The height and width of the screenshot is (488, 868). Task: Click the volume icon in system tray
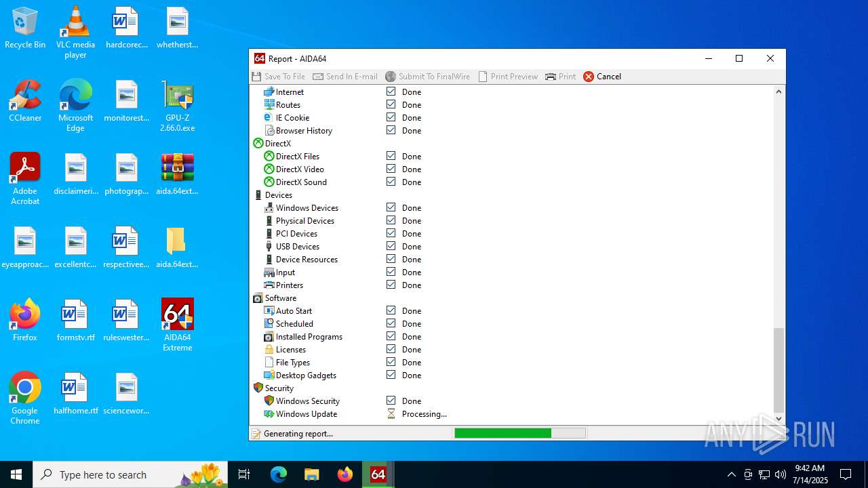click(781, 474)
